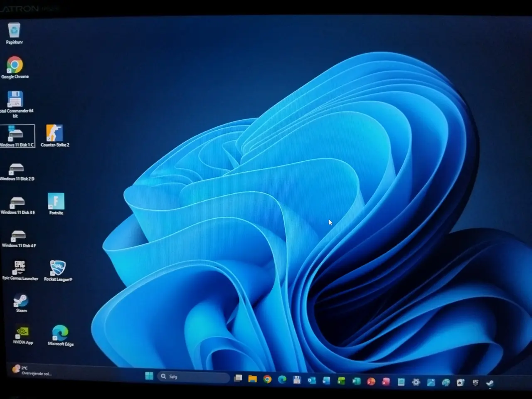Select the Rocket League desktop icon
This screenshot has height=399, width=532.
click(x=58, y=271)
